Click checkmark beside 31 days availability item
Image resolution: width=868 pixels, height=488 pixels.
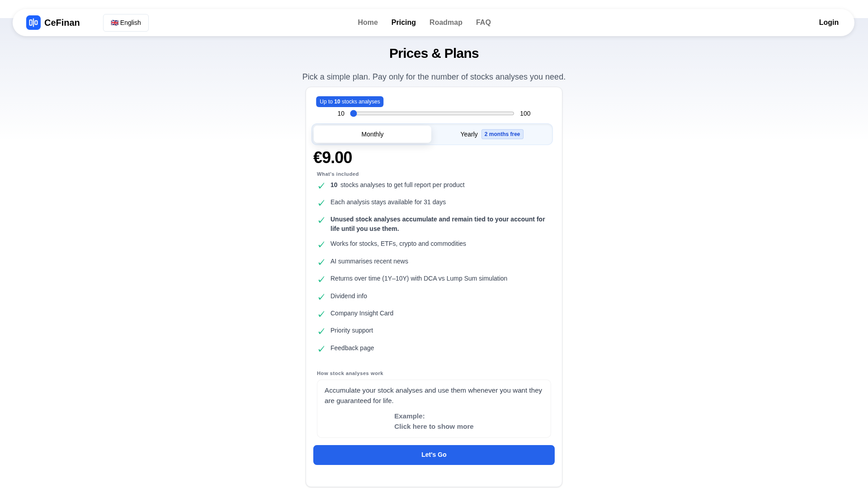pos(321,203)
